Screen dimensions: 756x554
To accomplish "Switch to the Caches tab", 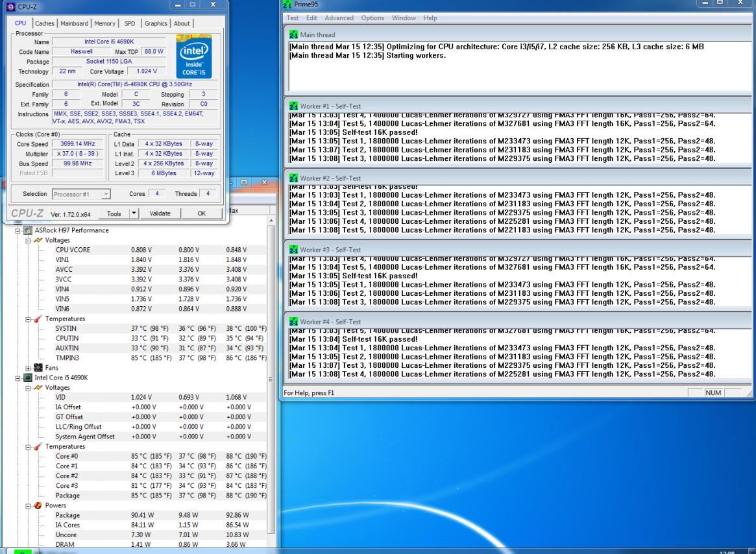I will click(x=44, y=23).
